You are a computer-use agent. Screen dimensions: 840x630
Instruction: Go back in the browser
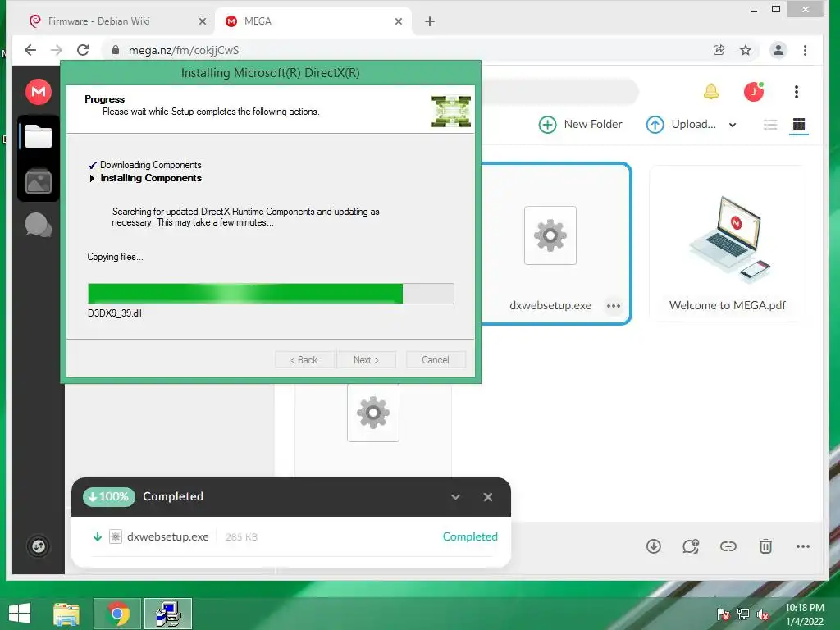(30, 50)
